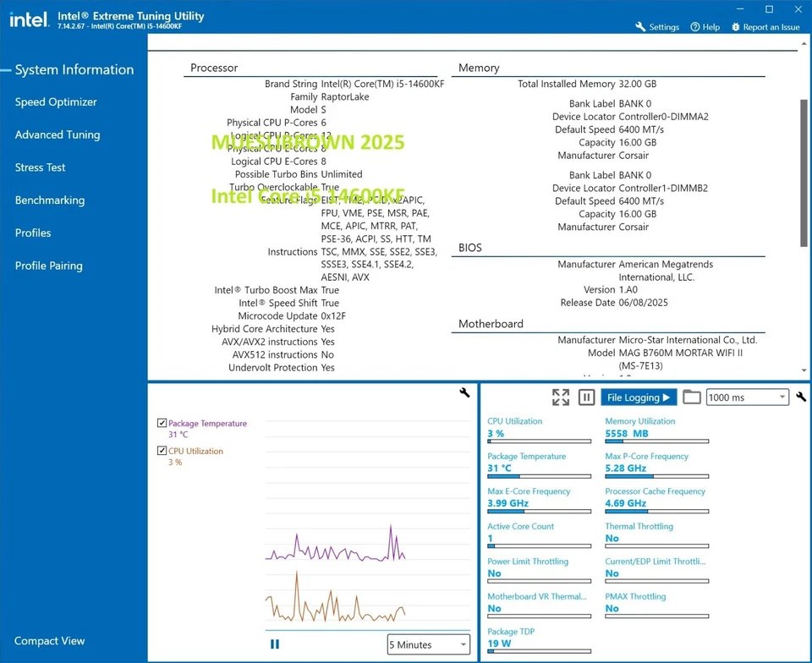The height and width of the screenshot is (663, 812).
Task: Click Total Installed Memory 32.00 GB value
Action: (x=638, y=84)
